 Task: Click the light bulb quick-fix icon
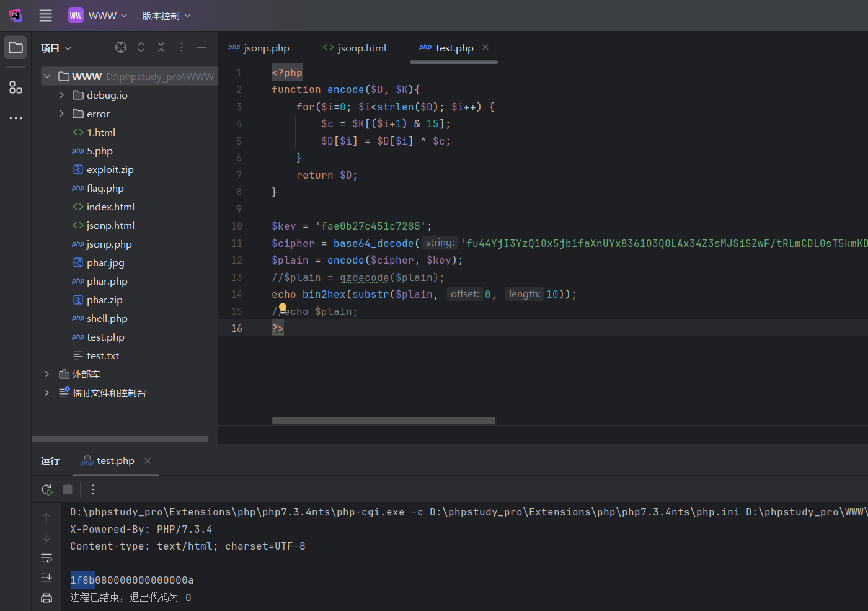tap(283, 308)
